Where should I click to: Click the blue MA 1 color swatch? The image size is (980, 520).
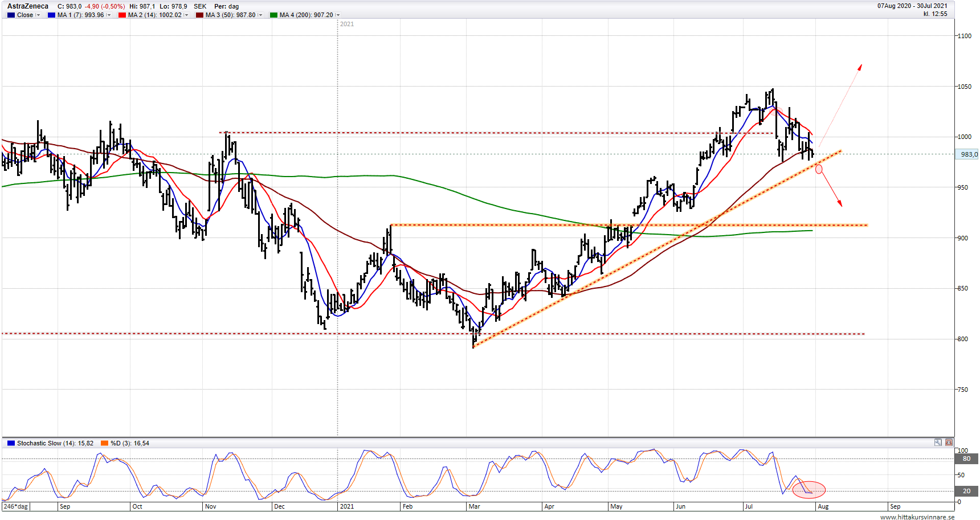51,15
